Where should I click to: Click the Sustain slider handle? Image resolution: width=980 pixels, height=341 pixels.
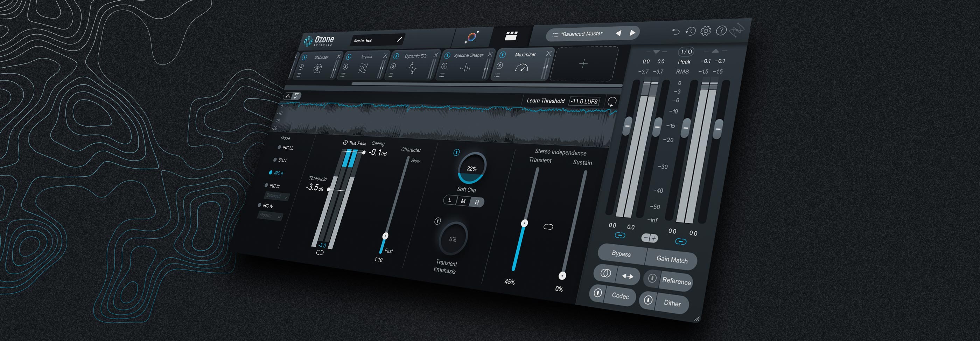pos(562,275)
